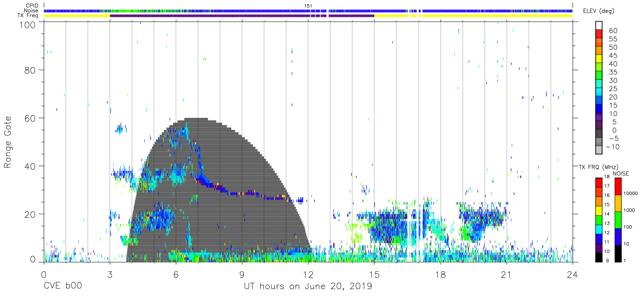This screenshot has width=644, height=297.
Task: Click the blue-green Noise strip above the plot
Action: 308,10
